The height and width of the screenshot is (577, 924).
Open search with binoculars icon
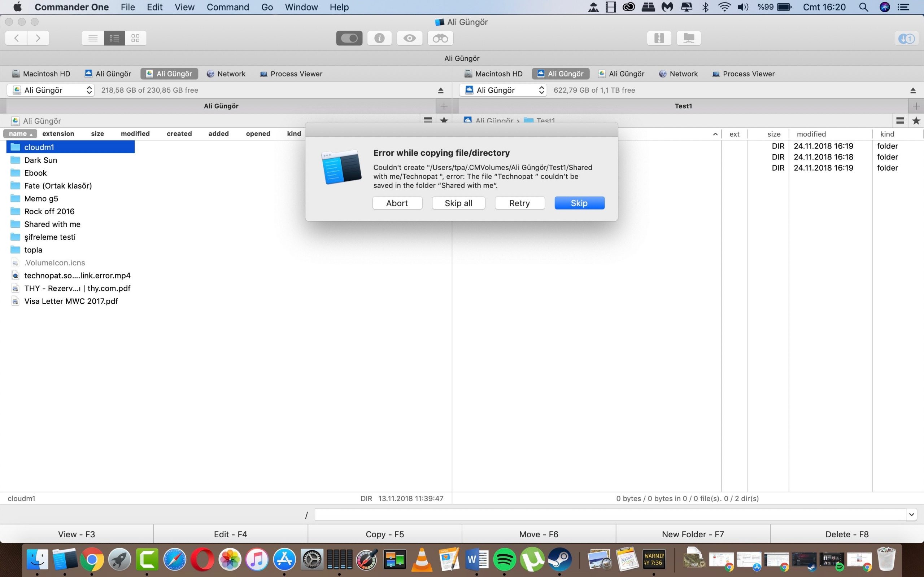click(440, 38)
